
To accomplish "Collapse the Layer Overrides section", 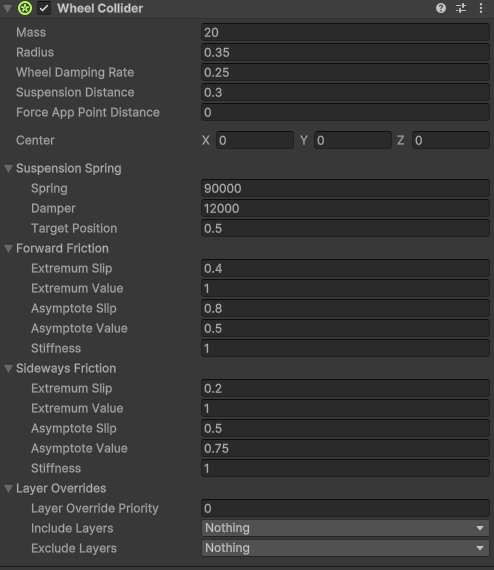I will [8, 489].
